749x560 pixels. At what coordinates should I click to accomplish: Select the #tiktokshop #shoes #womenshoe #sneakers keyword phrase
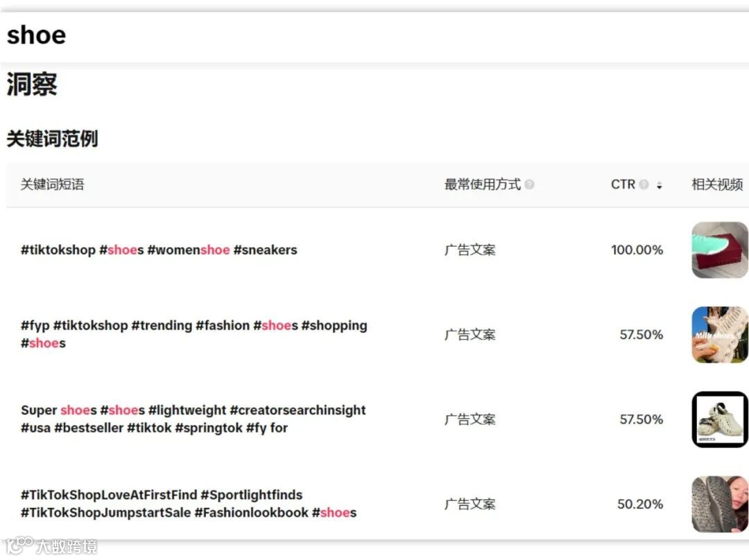tap(159, 250)
